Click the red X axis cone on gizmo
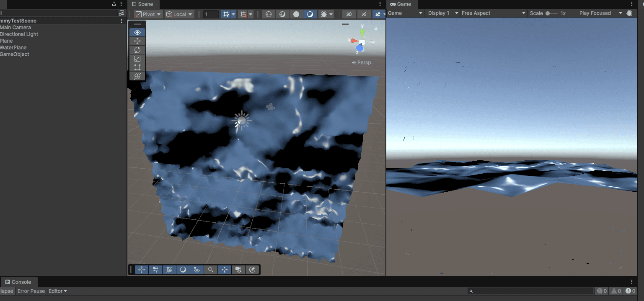 pos(354,41)
